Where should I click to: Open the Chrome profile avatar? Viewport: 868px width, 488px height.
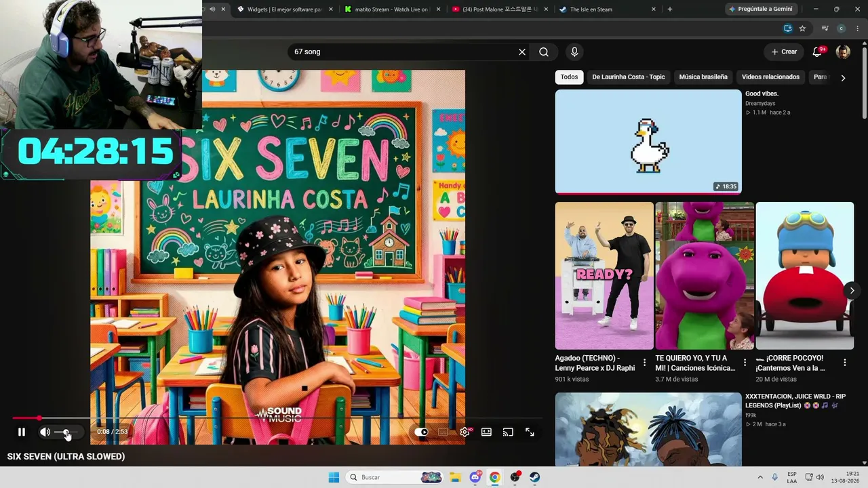pos(842,28)
